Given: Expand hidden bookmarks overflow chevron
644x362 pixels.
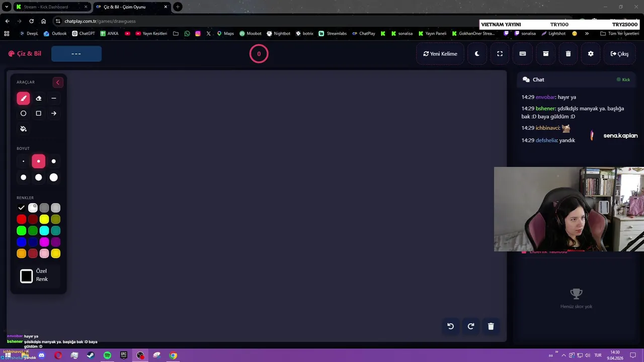Looking at the screenshot, I should point(587,34).
